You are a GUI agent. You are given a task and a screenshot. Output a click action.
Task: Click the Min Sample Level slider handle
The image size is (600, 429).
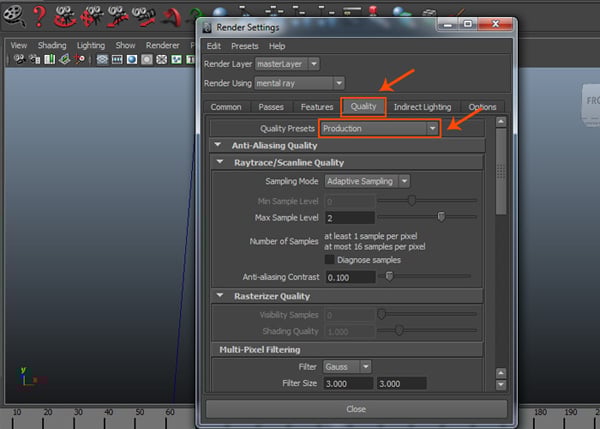(x=412, y=200)
